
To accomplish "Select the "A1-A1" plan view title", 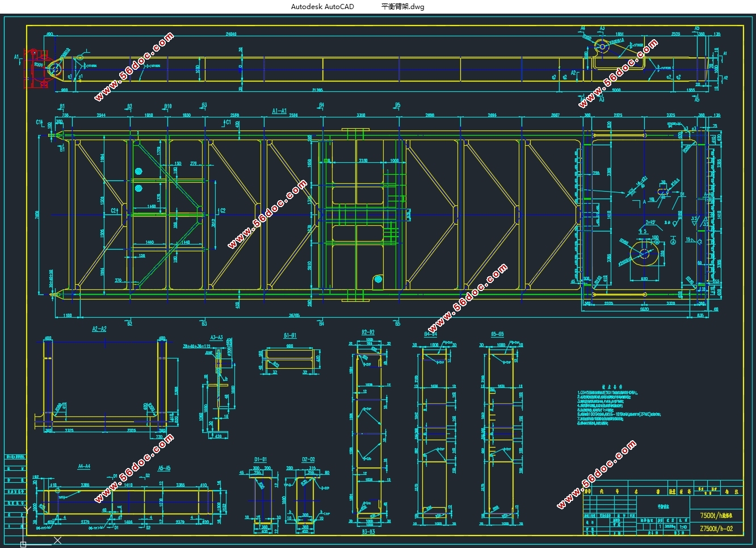I will [279, 111].
